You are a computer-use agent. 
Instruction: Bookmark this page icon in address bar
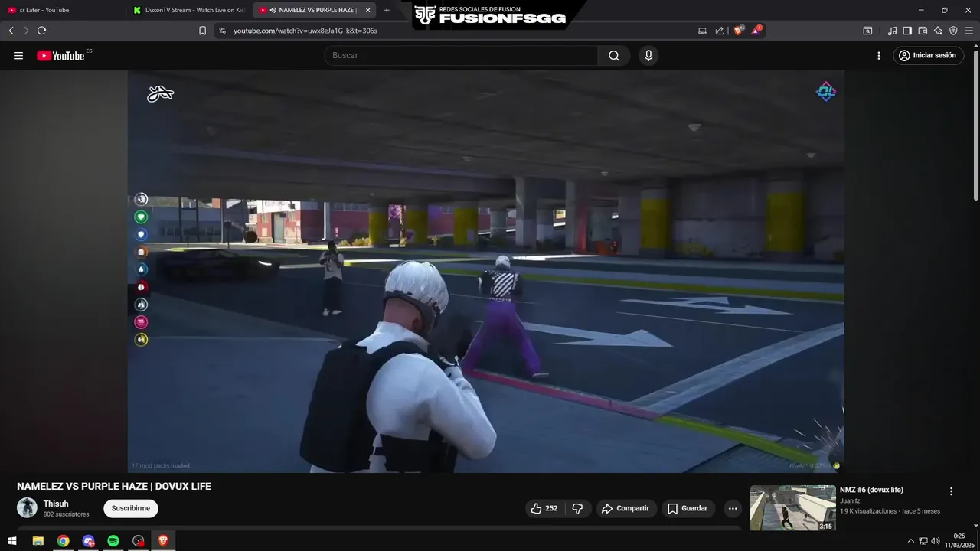pos(202,31)
